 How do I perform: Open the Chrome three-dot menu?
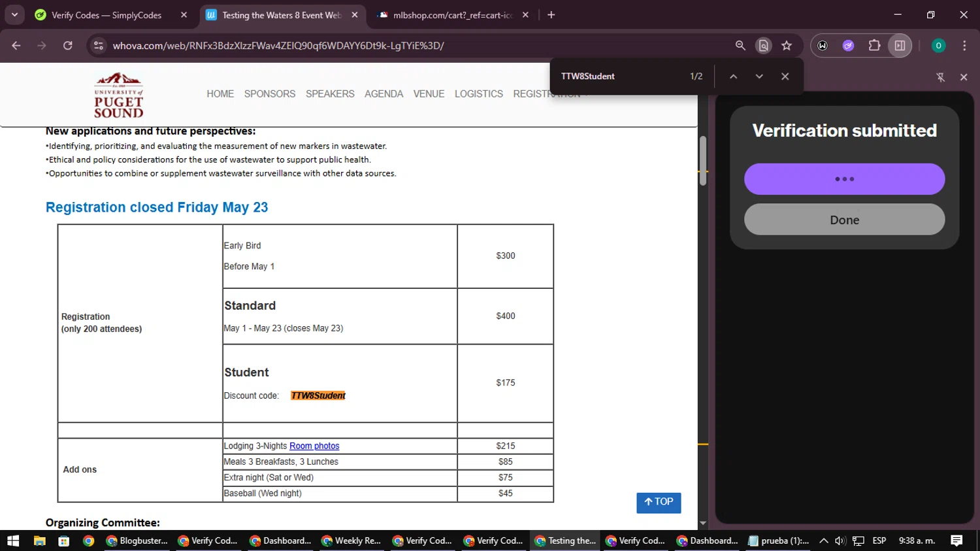pyautogui.click(x=964, y=46)
